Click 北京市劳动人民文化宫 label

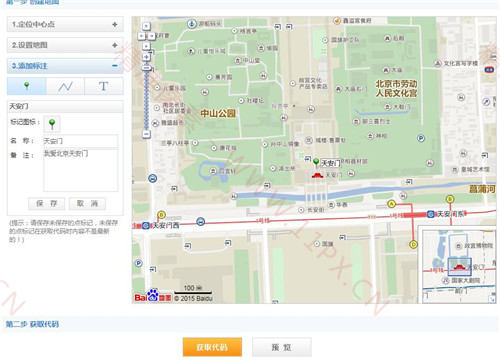point(396,88)
